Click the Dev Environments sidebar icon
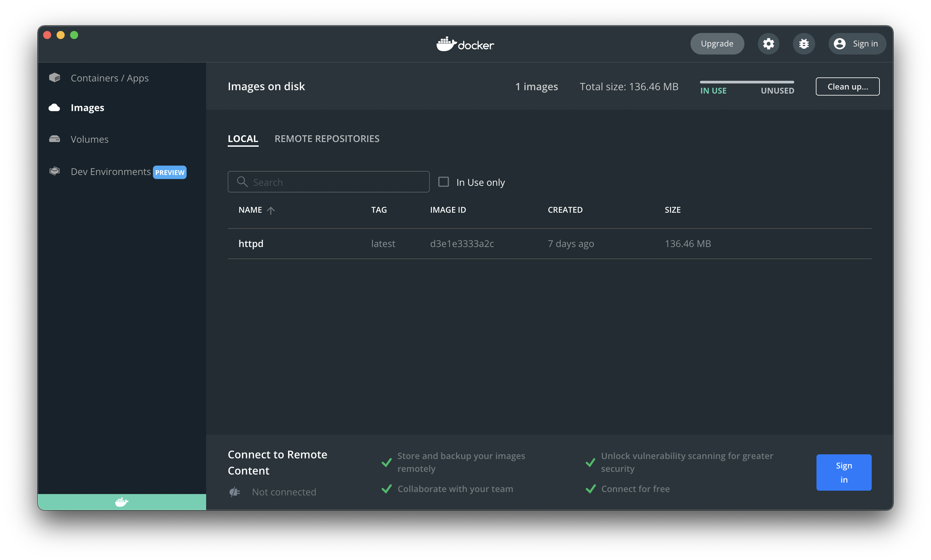This screenshot has height=560, width=931. (55, 171)
